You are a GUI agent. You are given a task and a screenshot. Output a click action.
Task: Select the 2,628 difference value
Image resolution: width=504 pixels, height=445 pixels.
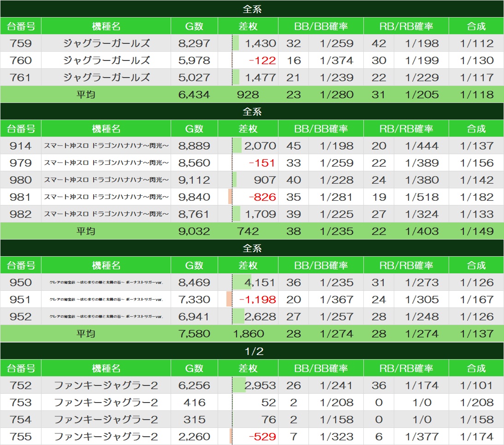pos(260,316)
